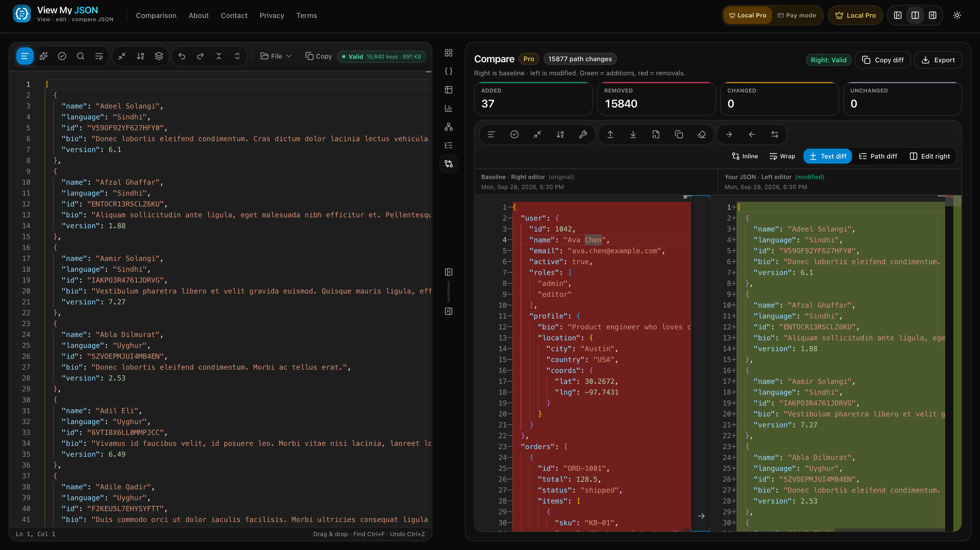Select split layout in header

click(915, 15)
